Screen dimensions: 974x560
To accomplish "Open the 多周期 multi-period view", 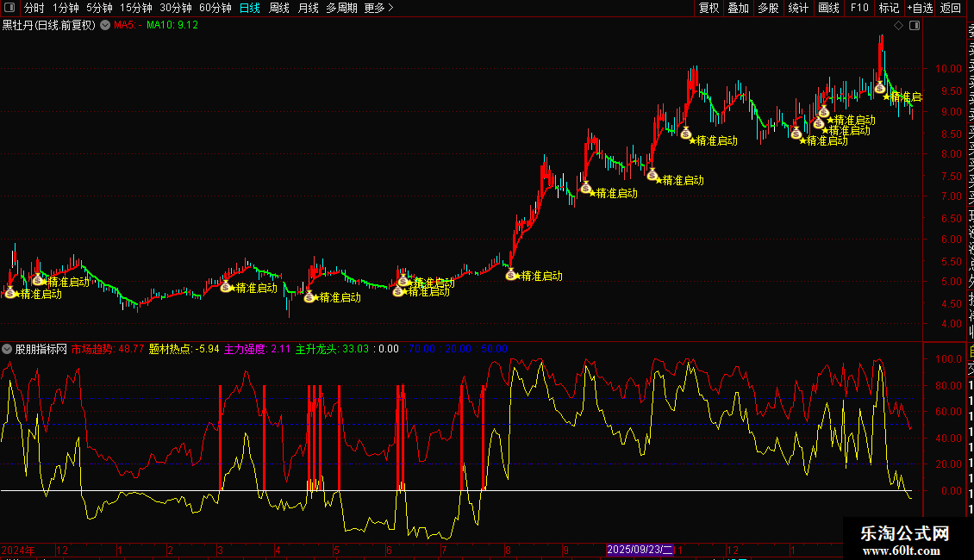I will click(x=341, y=8).
